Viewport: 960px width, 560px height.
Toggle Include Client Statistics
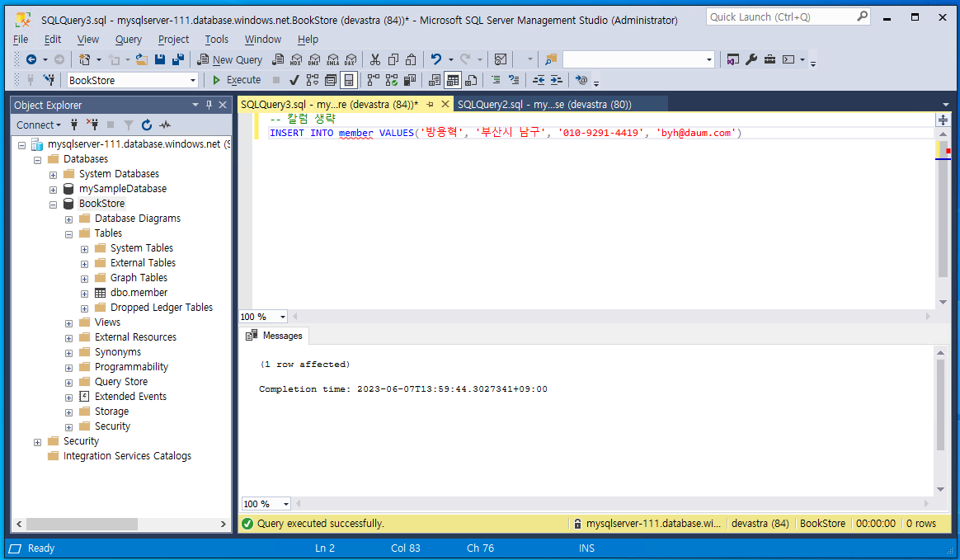pyautogui.click(x=410, y=80)
